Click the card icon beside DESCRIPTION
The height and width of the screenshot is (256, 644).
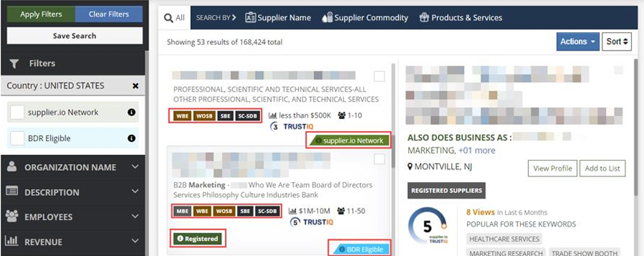[x=12, y=191]
